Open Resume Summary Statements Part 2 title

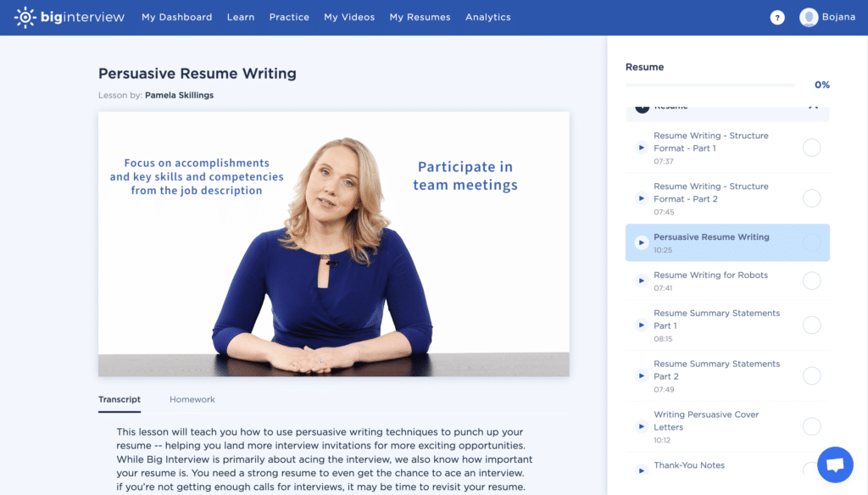[x=716, y=370]
